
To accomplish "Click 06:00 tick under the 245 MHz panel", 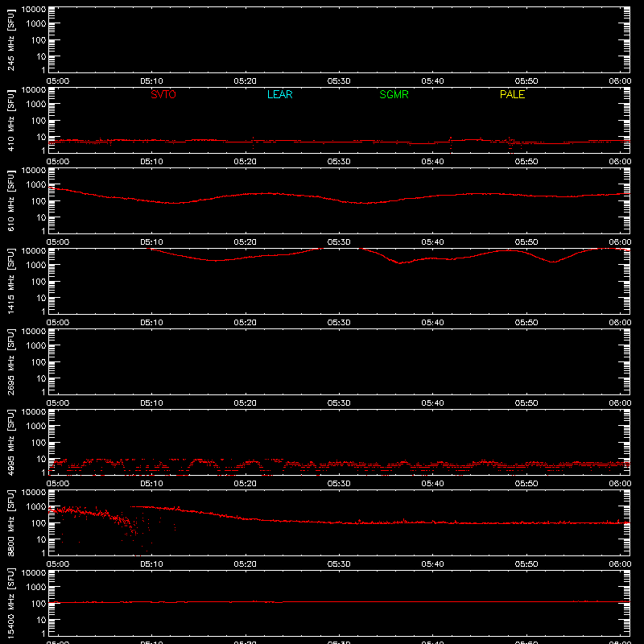I will pyautogui.click(x=620, y=81).
